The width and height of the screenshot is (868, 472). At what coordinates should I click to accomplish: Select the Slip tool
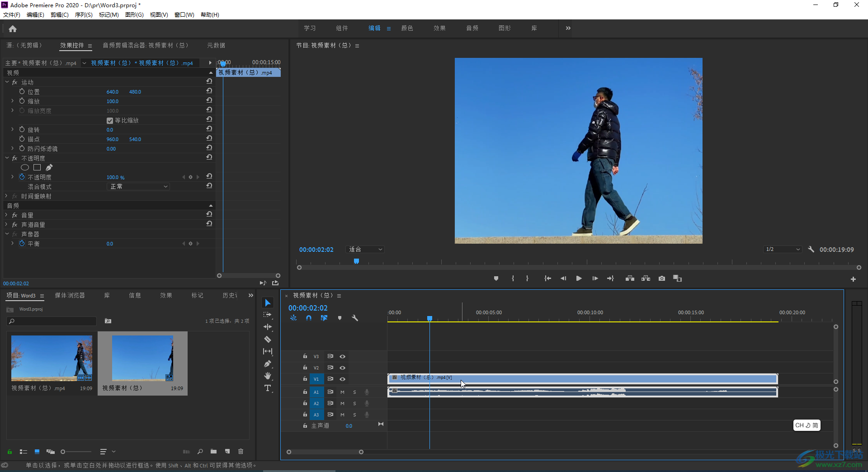point(268,351)
